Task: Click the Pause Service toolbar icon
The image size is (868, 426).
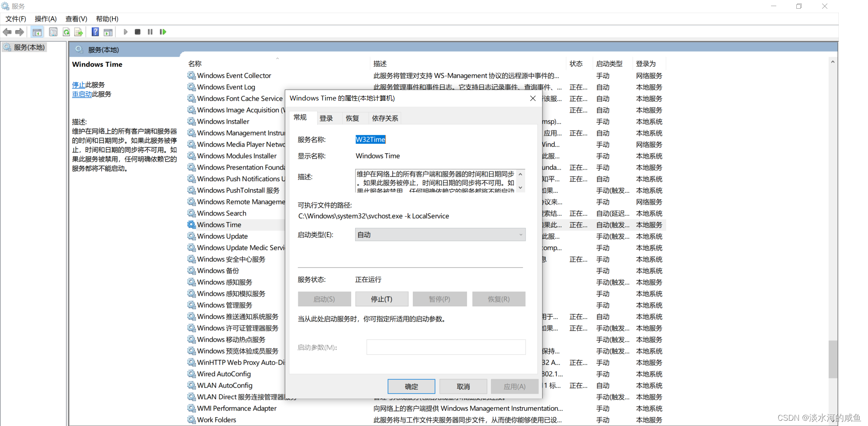Action: click(x=150, y=32)
